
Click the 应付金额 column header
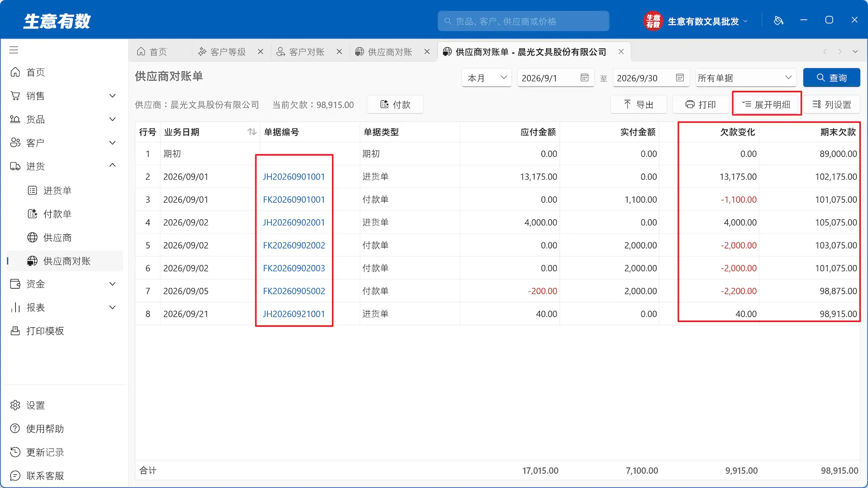509,132
